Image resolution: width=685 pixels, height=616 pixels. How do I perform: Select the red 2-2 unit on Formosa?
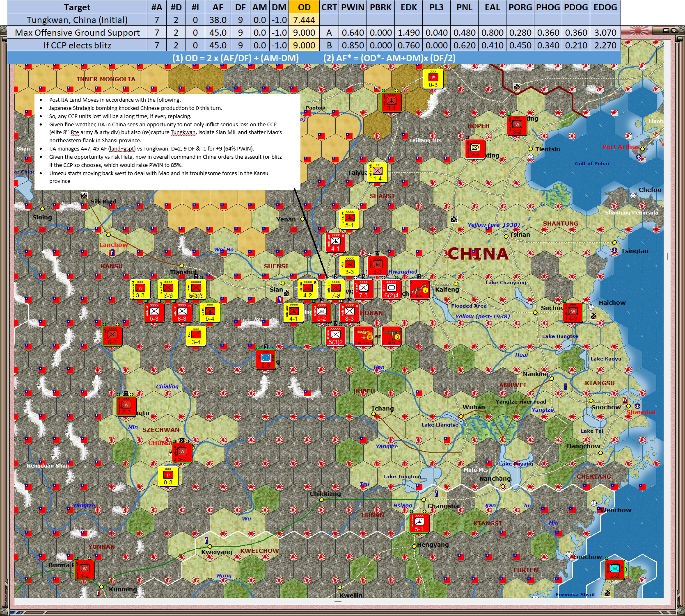614,570
